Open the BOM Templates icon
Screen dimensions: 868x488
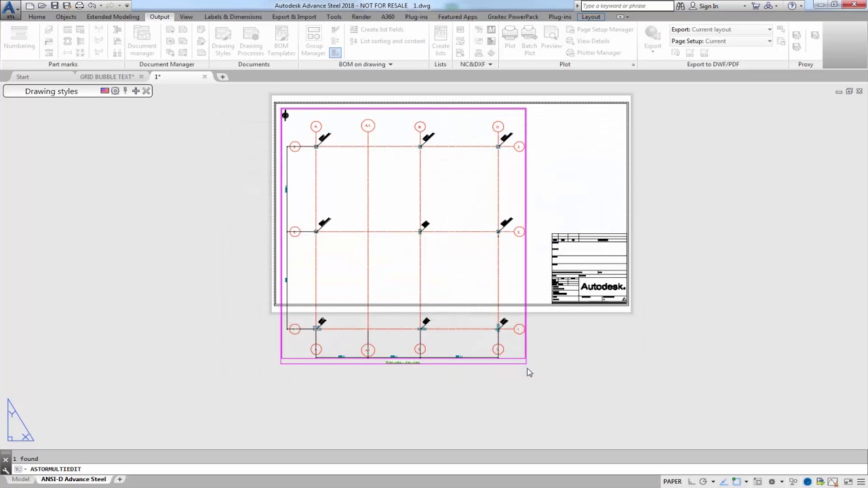[281, 41]
